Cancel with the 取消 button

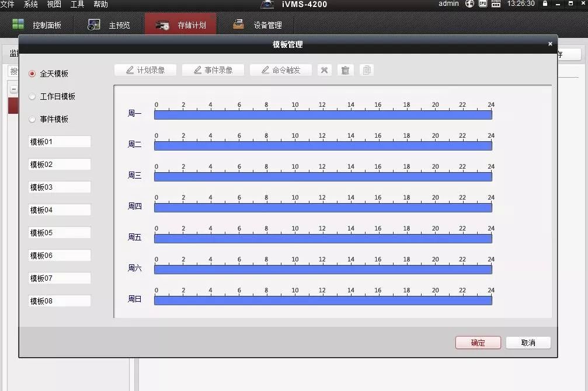point(528,343)
